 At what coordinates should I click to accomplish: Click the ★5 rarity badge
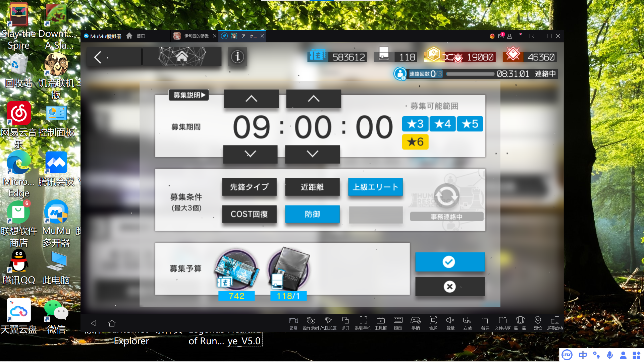(x=470, y=124)
